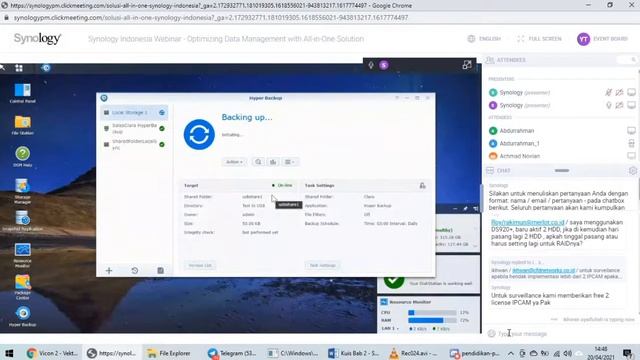Open Snapshot Replication desktop icon
This screenshot has height=360, width=640.
22,221
